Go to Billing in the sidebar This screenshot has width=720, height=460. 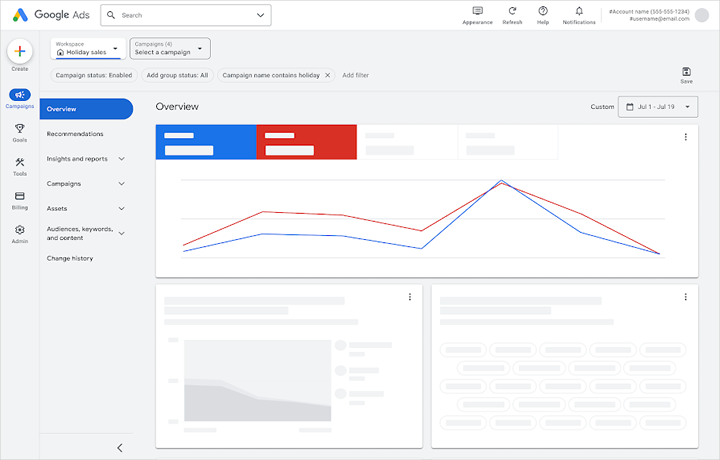(x=20, y=197)
